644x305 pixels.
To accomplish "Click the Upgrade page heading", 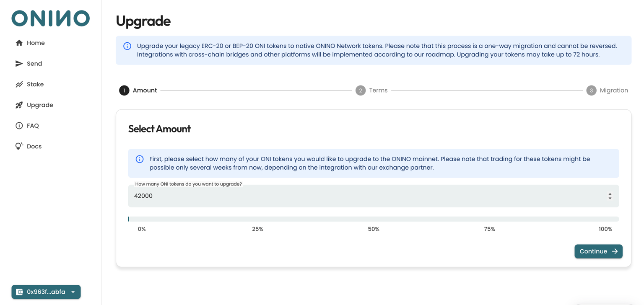I will [143, 21].
